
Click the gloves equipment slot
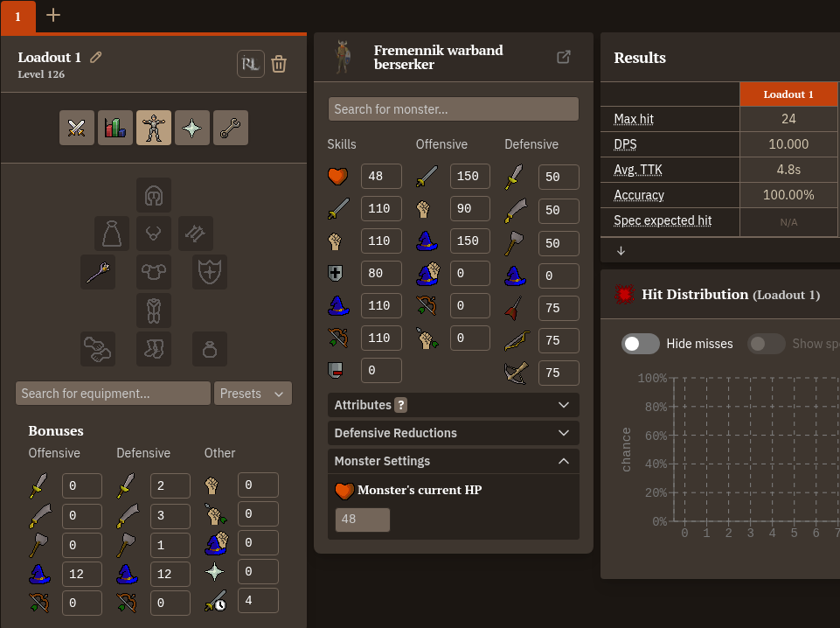click(98, 349)
